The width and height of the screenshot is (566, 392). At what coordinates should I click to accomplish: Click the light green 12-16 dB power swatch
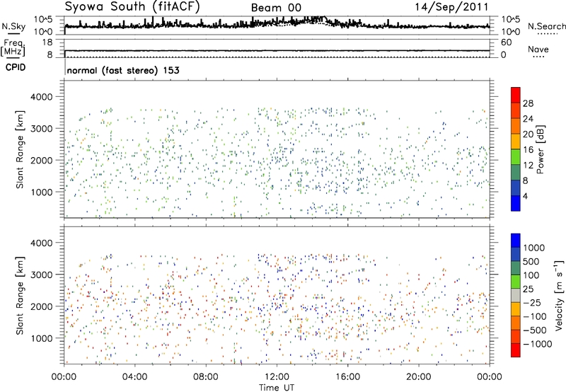(516, 157)
